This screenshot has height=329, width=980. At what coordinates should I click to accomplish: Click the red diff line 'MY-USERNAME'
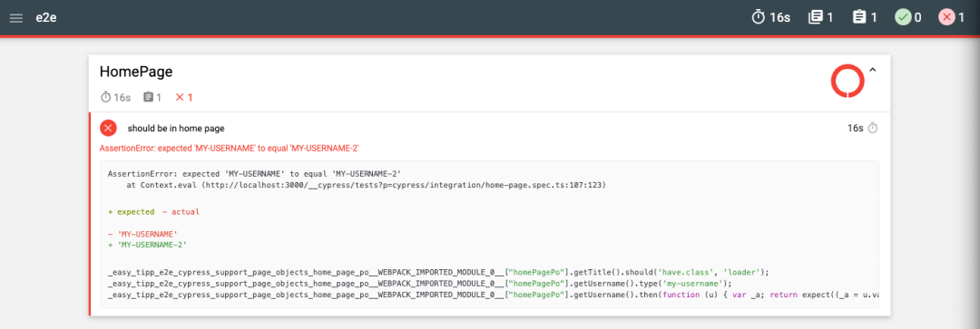[x=143, y=234]
